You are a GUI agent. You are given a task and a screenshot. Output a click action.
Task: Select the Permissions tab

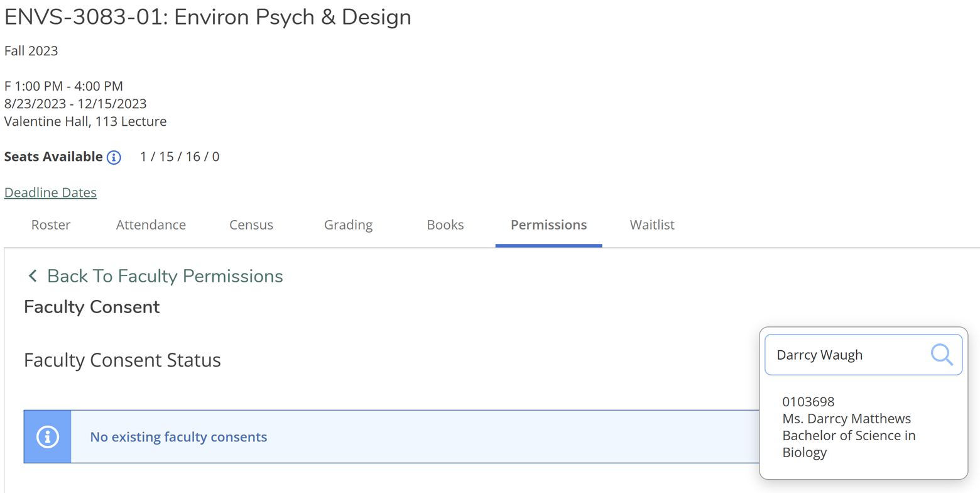click(548, 225)
